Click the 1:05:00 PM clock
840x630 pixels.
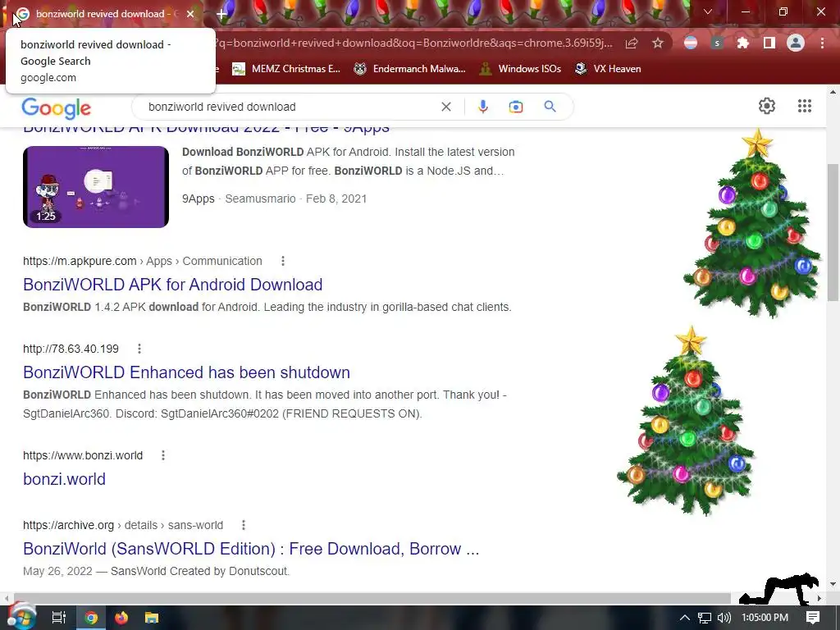tap(765, 618)
